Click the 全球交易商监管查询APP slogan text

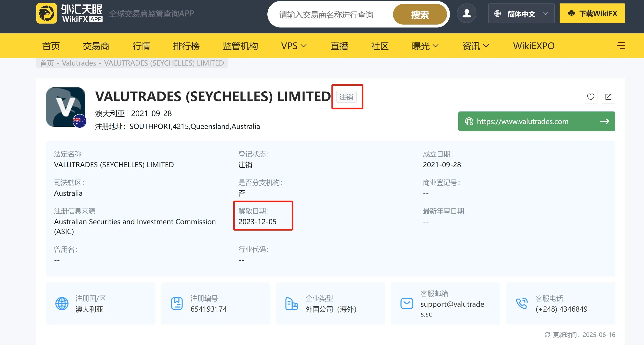(x=151, y=14)
